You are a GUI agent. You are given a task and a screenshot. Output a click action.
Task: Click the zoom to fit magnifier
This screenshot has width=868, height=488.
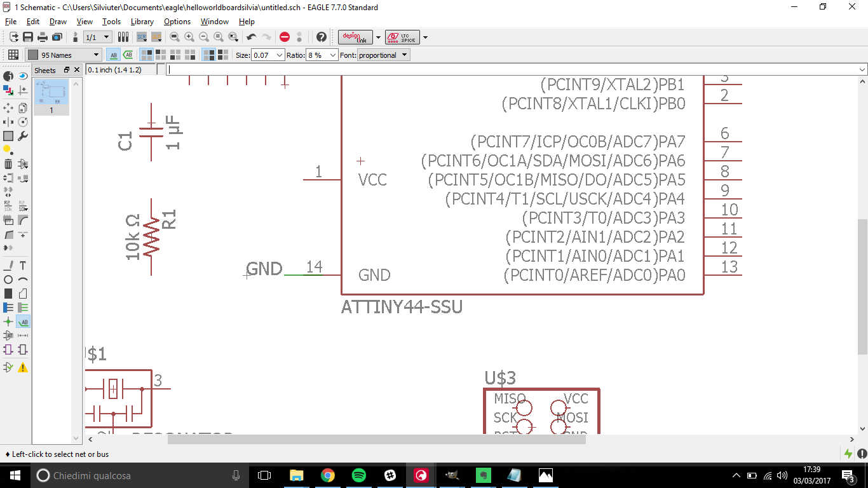tap(174, 37)
